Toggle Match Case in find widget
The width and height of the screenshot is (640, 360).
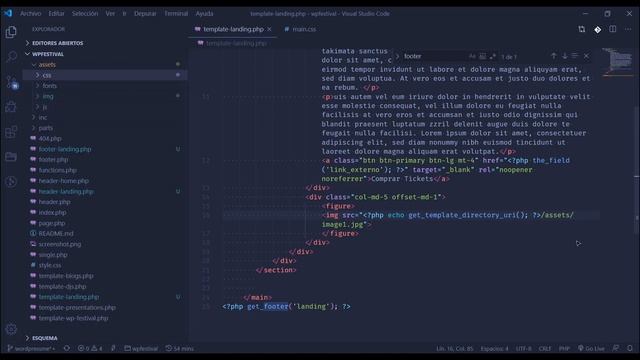coord(472,56)
